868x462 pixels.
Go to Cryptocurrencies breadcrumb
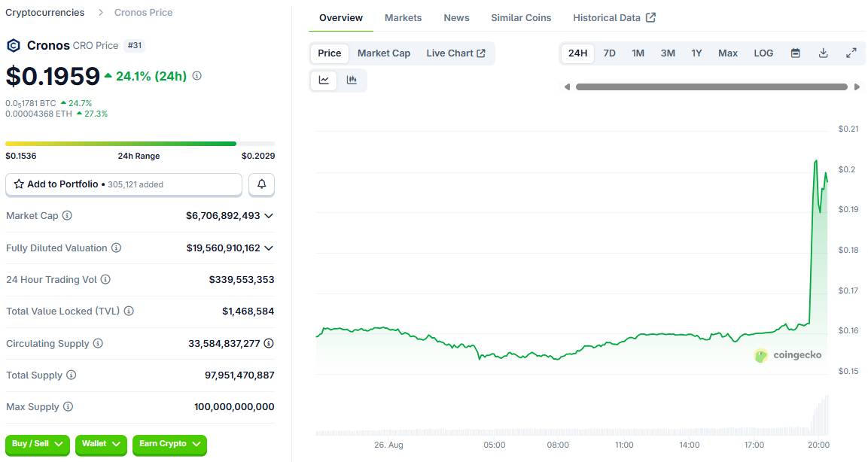(45, 12)
